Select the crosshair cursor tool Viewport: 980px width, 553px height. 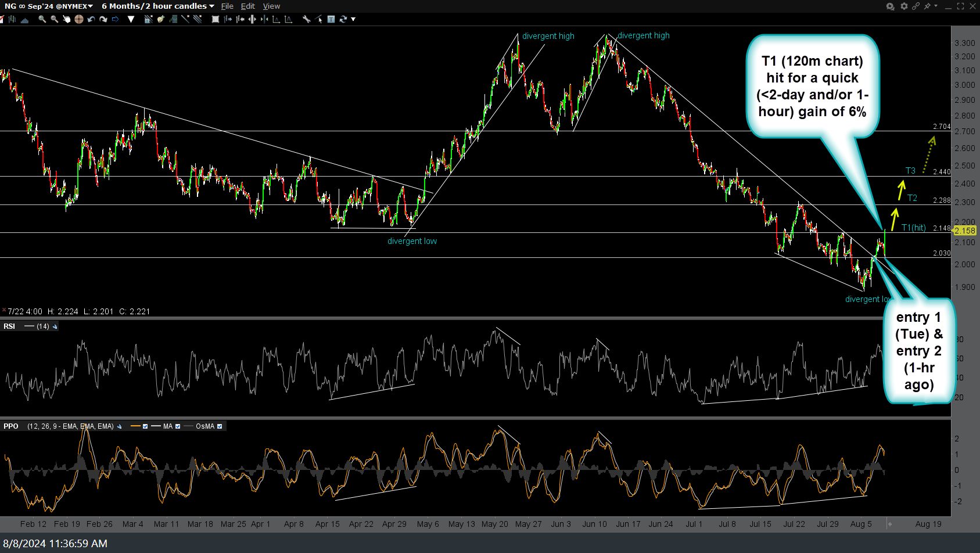[79, 19]
